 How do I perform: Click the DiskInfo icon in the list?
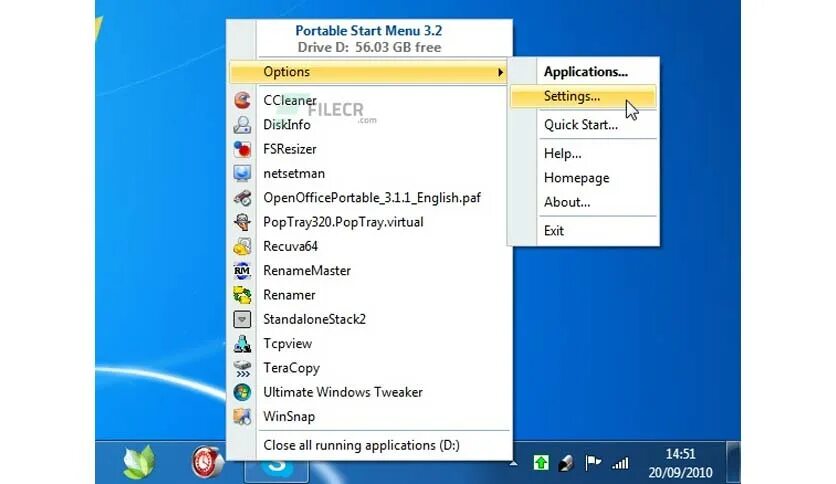242,125
